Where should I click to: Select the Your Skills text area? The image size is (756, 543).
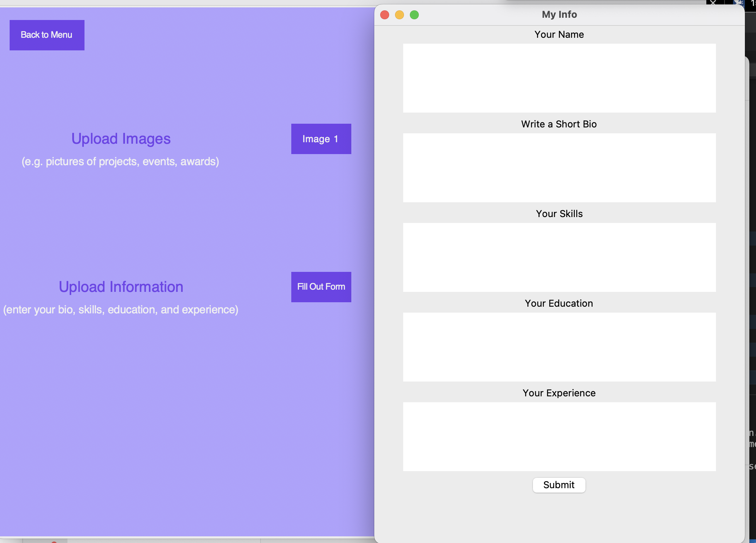[559, 257]
